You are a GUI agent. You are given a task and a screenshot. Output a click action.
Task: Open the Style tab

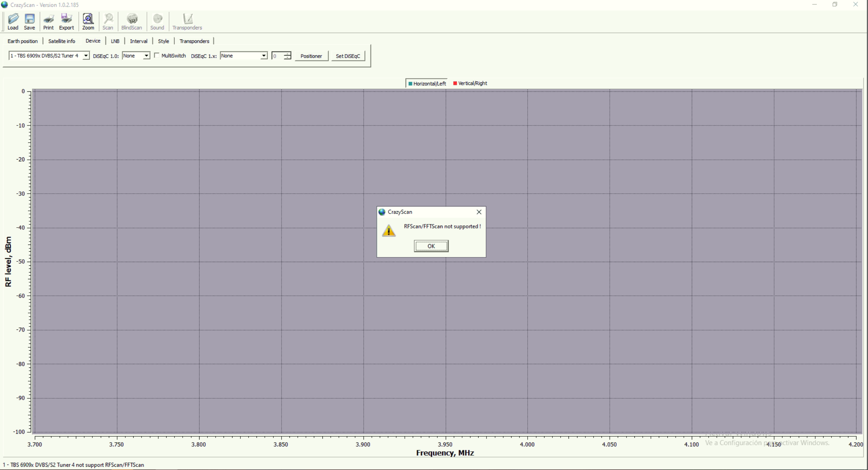click(163, 41)
